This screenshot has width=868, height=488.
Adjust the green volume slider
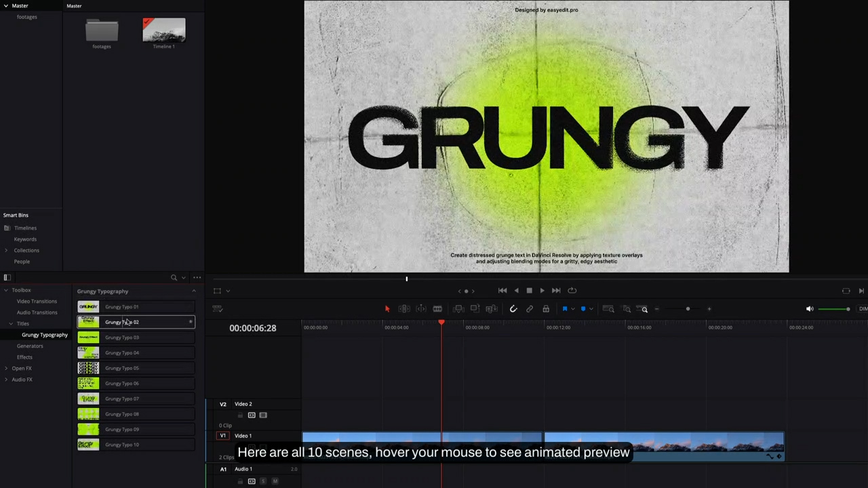coord(834,309)
